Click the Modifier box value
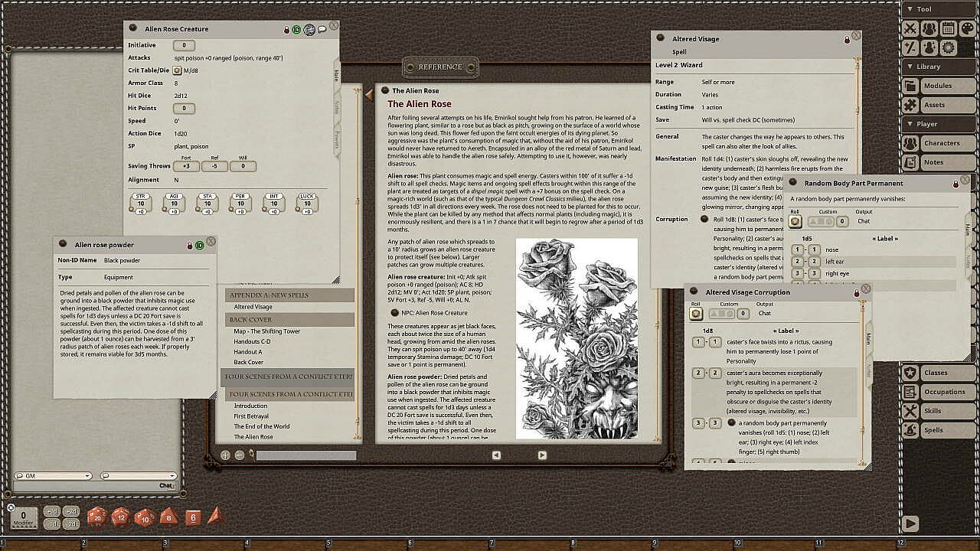The width and height of the screenshot is (980, 551). (23, 516)
